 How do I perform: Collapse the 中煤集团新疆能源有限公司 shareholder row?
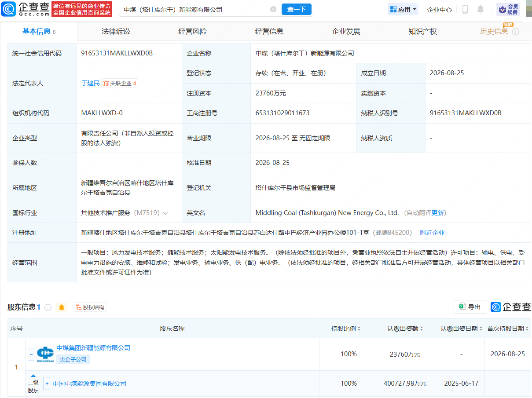click(31, 354)
